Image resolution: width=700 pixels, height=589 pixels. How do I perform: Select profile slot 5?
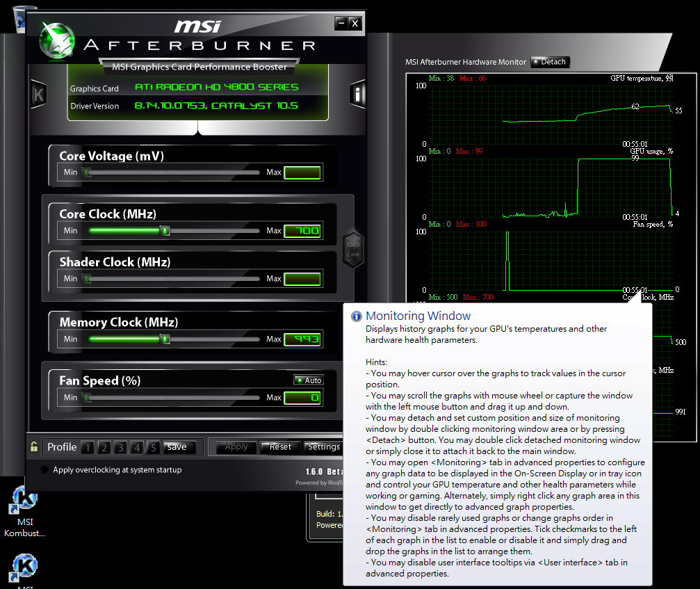point(154,447)
